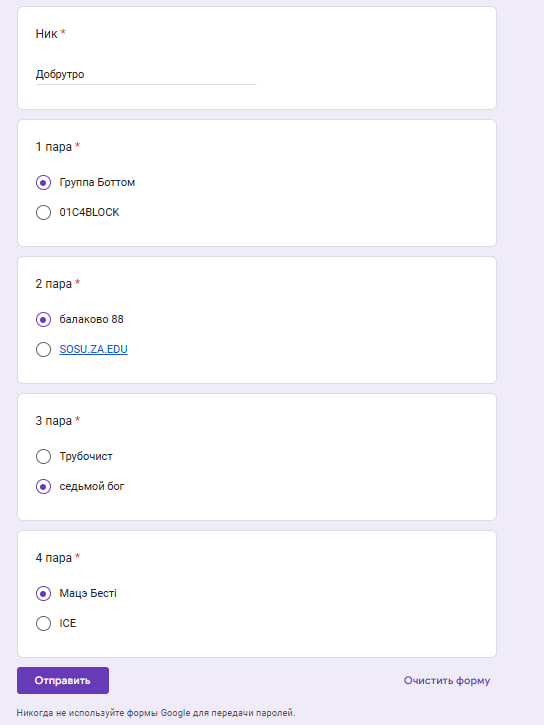Pick the radio circle beside SOSU.ZA.EDU
544x725 pixels.
click(43, 350)
